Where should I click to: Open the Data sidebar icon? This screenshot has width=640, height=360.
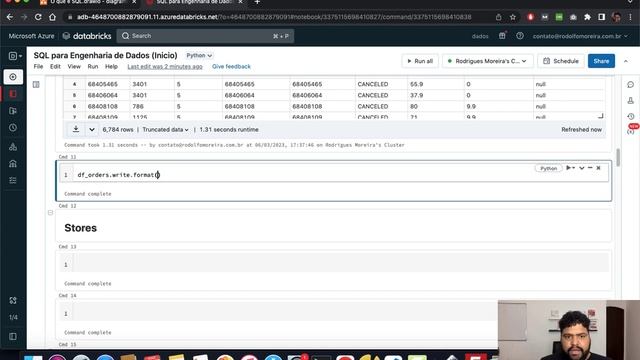[13, 147]
